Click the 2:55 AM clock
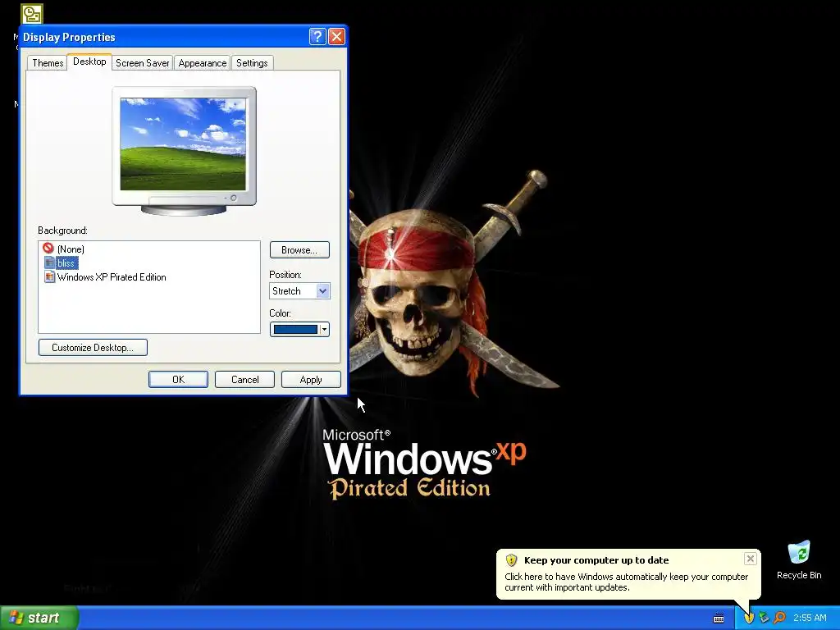The width and height of the screenshot is (840, 630). click(x=810, y=618)
